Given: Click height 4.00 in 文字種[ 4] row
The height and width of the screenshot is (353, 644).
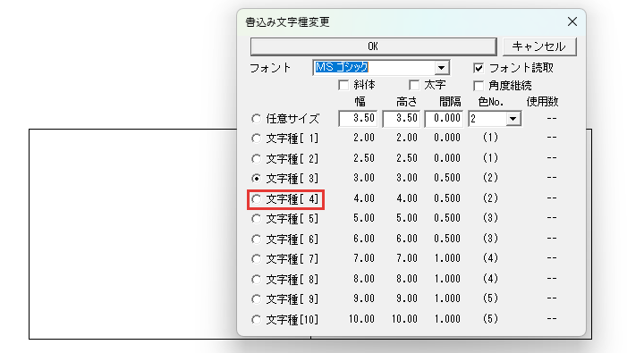Looking at the screenshot, I should point(407,198).
